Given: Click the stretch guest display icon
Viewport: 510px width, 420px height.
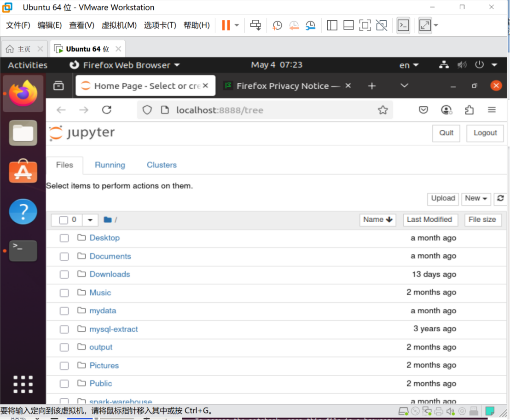Looking at the screenshot, I should coord(425,25).
